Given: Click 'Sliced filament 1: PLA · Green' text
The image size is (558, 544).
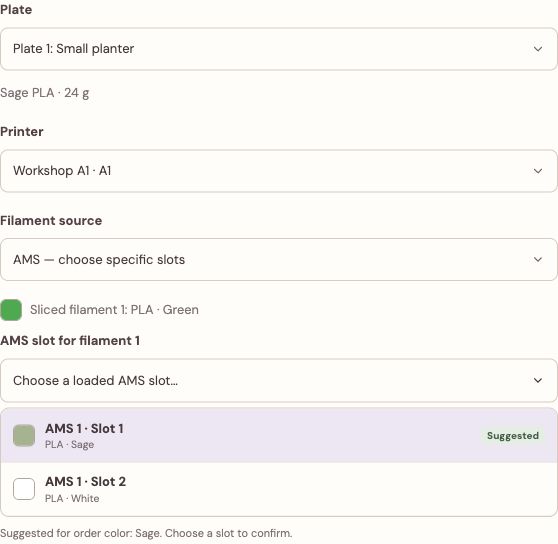Looking at the screenshot, I should 114,310.
